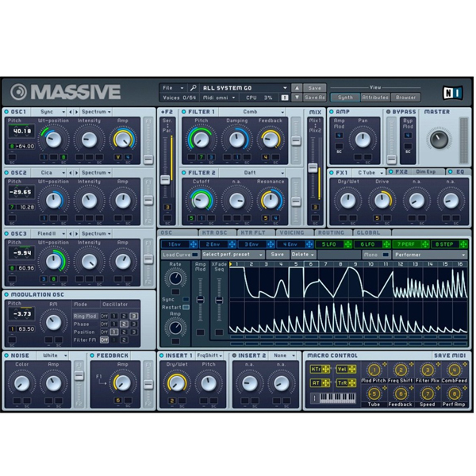Switch to the GLOBAL tab
The width and height of the screenshot is (476, 476).
click(x=372, y=232)
